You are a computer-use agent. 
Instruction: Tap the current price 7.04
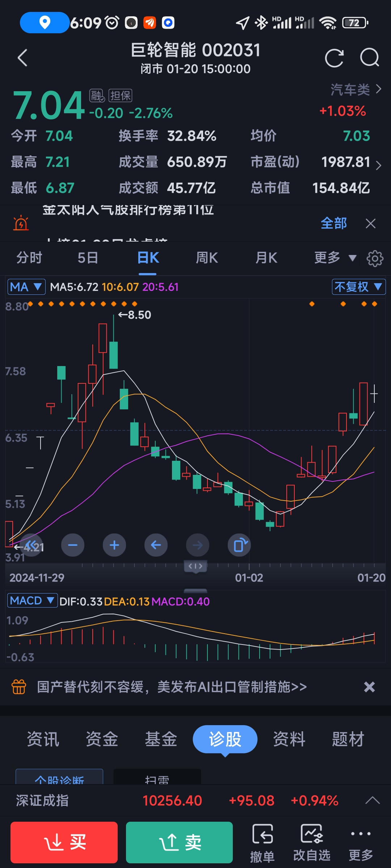49,105
